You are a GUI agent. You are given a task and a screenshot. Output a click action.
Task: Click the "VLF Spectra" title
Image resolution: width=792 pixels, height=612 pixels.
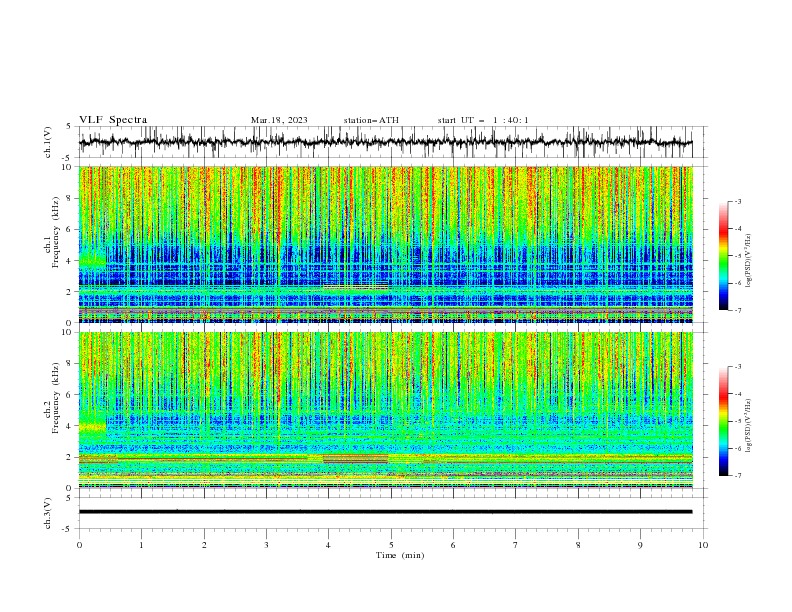click(x=113, y=120)
